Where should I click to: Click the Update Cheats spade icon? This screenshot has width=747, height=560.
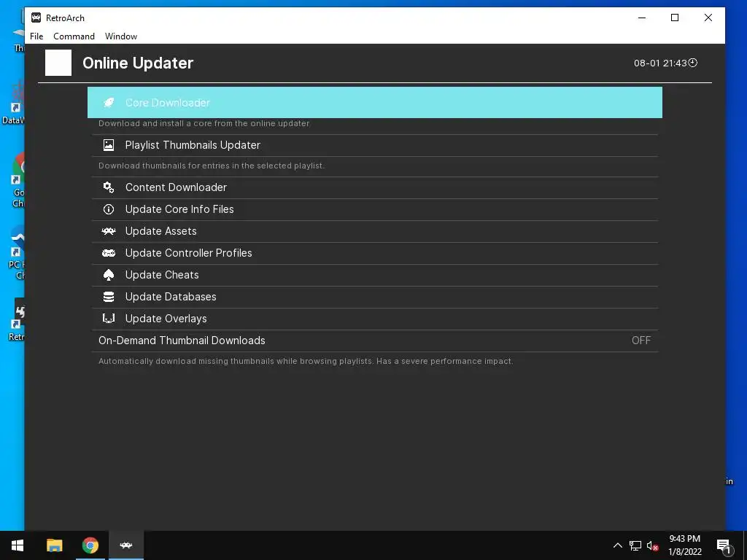pos(109,275)
